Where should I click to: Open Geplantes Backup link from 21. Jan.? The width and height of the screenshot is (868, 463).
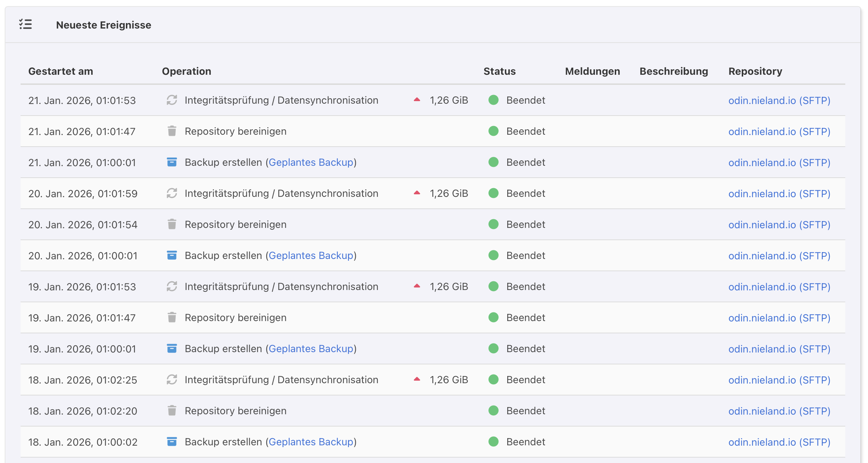[x=311, y=162]
